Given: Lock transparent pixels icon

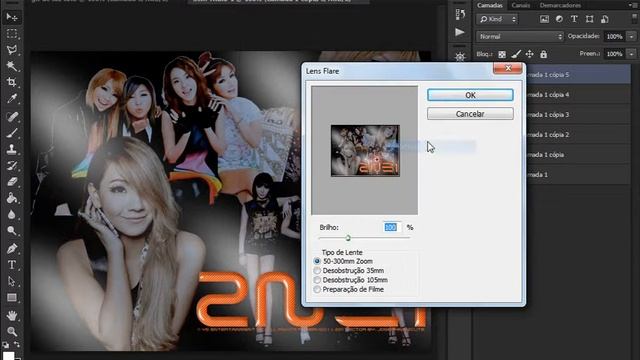Looking at the screenshot, I should pos(502,54).
